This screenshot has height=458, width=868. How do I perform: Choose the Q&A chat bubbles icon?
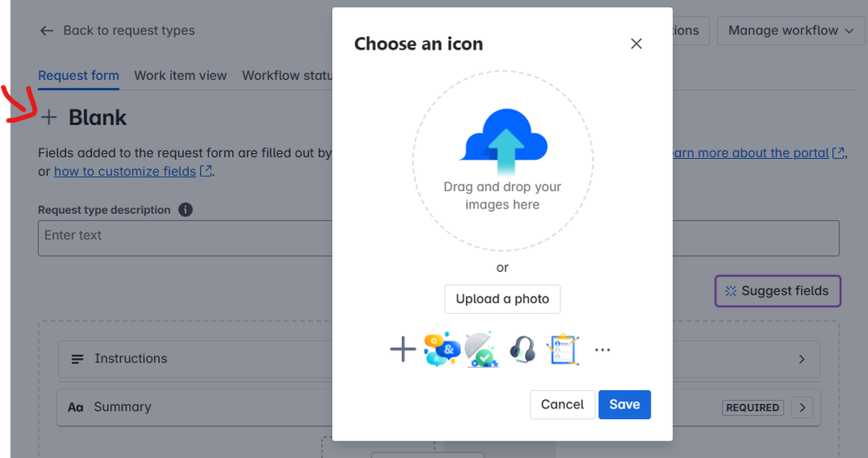[443, 349]
